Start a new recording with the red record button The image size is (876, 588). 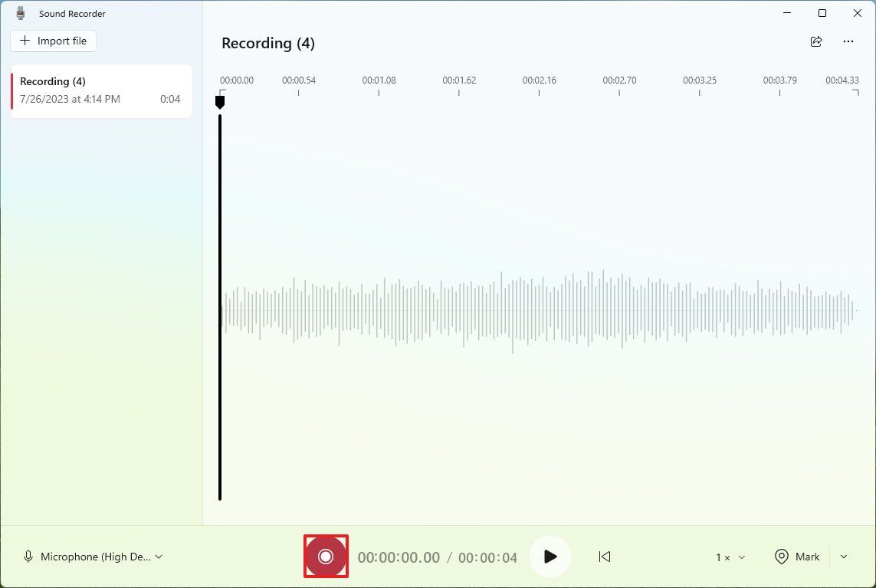click(x=326, y=557)
